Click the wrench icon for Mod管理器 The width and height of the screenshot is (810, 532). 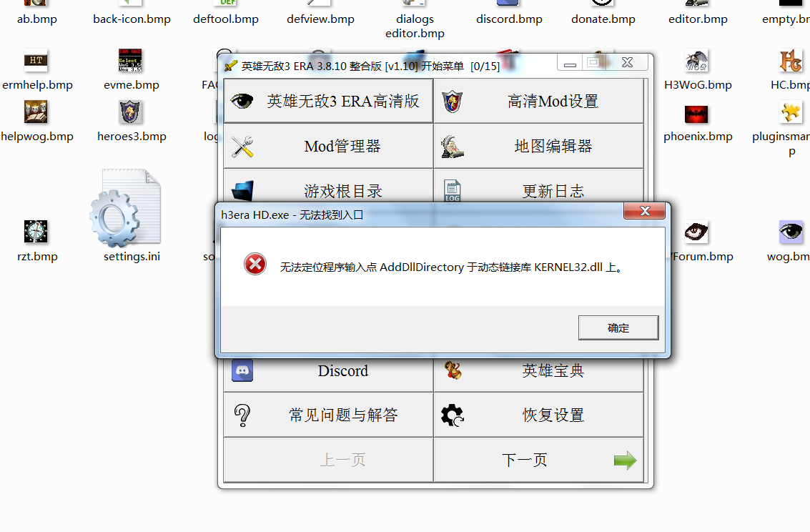point(242,146)
